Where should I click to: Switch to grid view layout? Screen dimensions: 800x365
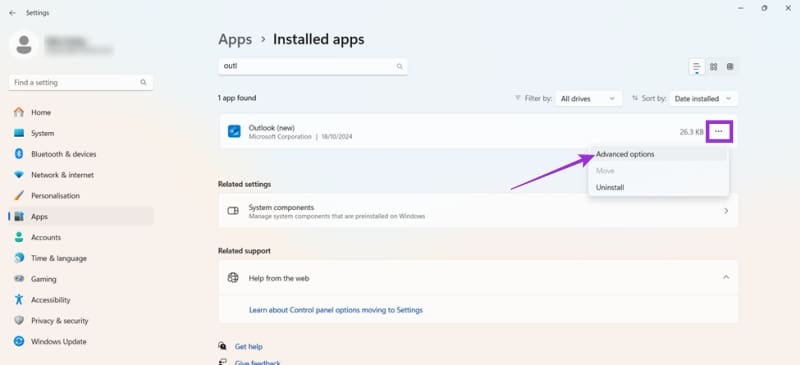tap(714, 67)
